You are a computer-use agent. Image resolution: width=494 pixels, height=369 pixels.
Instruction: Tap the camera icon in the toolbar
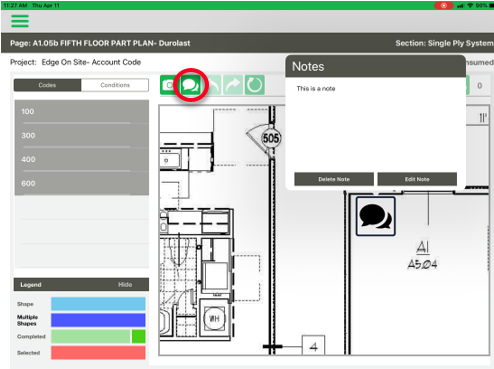[168, 85]
